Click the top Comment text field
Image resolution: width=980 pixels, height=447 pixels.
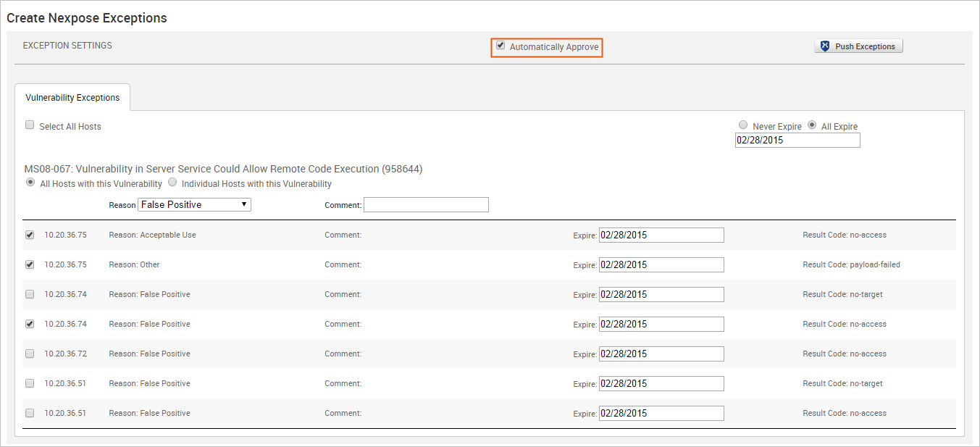click(426, 205)
